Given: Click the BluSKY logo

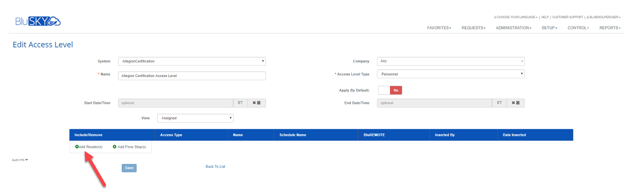Looking at the screenshot, I should coord(38,21).
